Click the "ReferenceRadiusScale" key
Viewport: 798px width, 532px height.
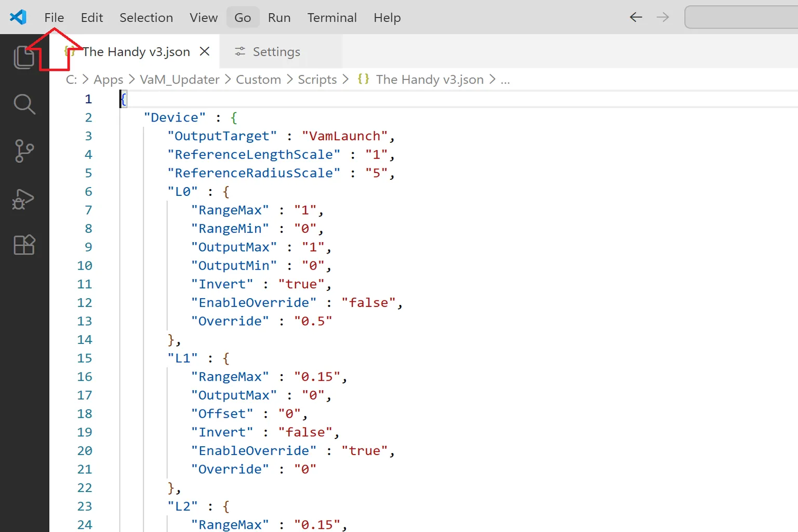(x=254, y=173)
